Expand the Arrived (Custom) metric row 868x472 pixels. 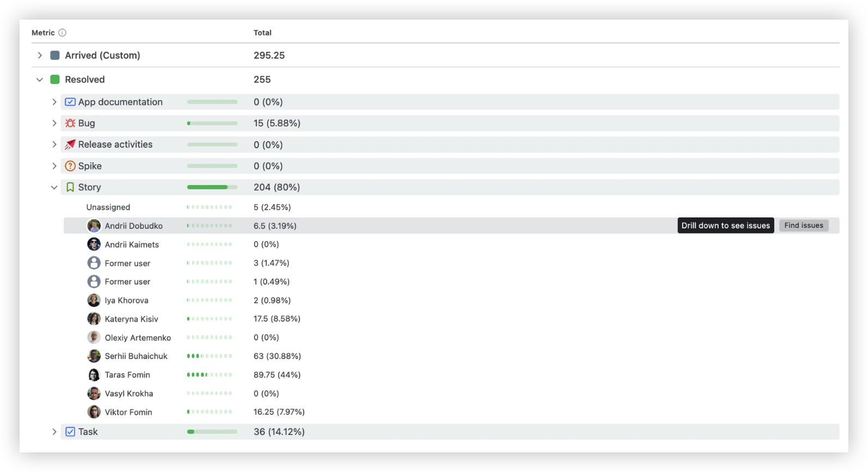pos(40,55)
